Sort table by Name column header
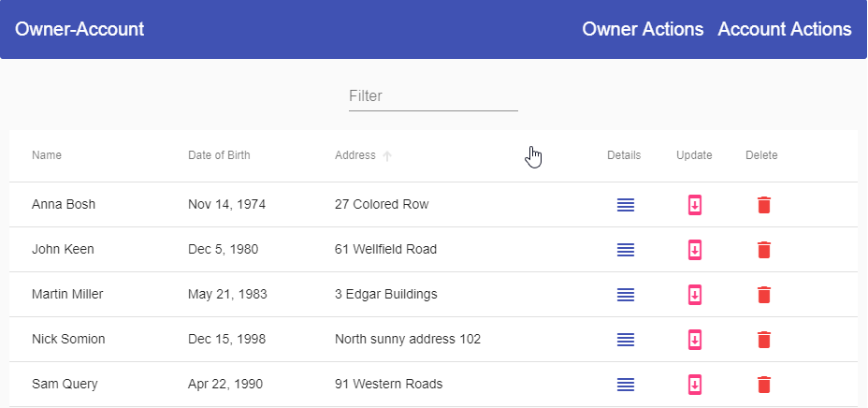Viewport: 868px width, 408px height. (x=47, y=155)
